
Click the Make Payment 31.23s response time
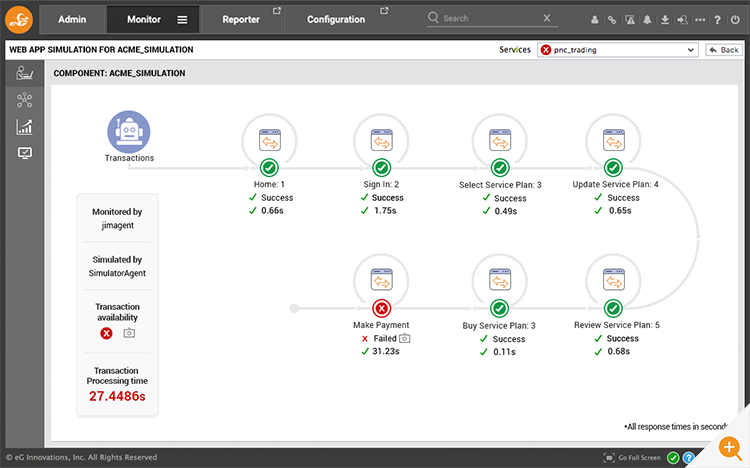coord(386,351)
